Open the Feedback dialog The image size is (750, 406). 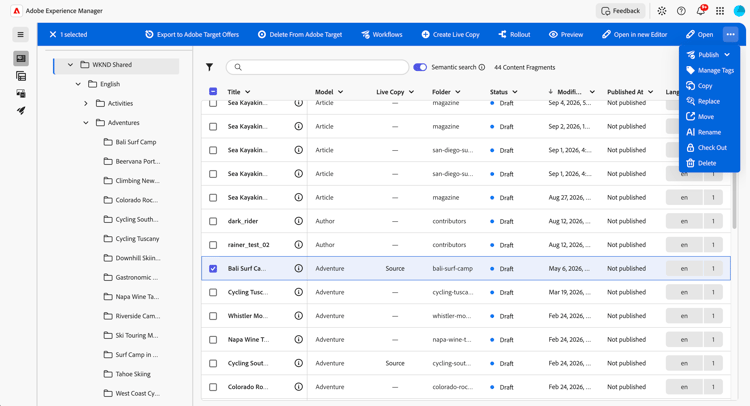coord(620,11)
